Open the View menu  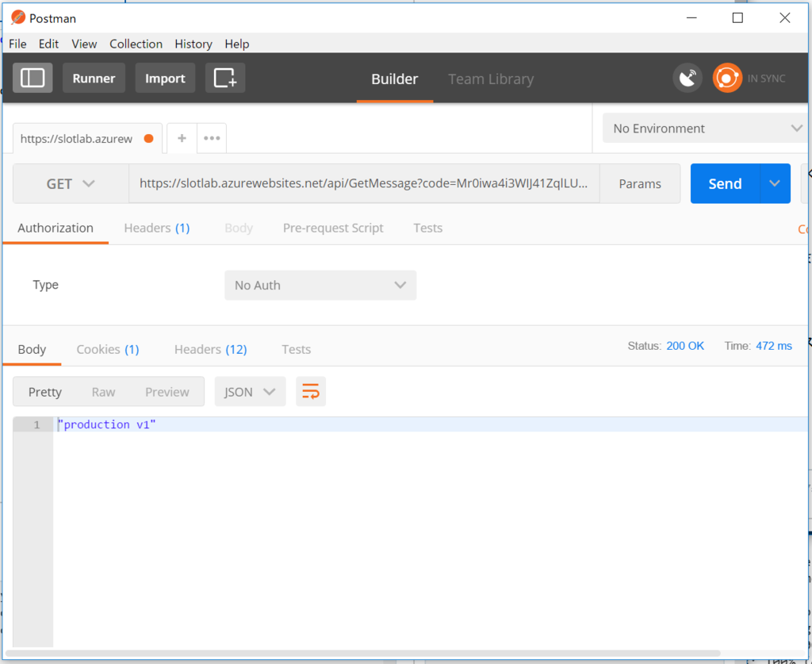[x=84, y=44]
